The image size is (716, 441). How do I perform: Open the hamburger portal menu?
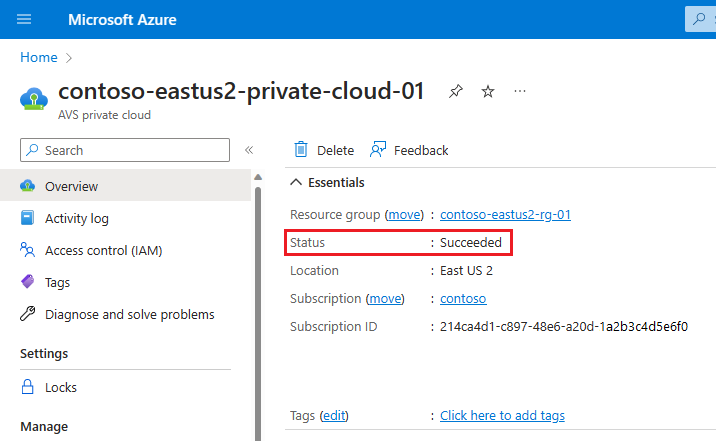(25, 19)
